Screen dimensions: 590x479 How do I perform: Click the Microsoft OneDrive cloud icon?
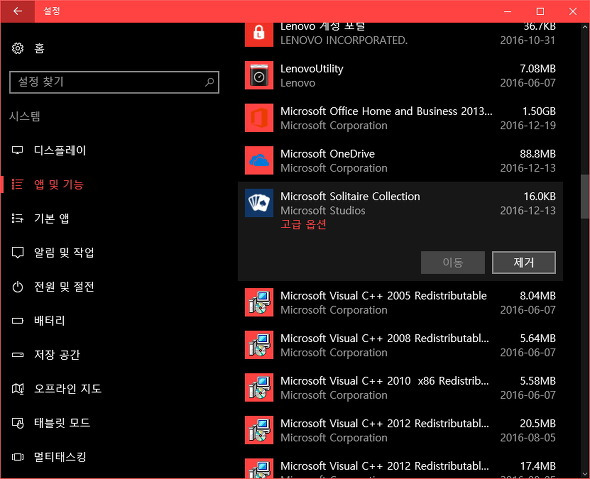tap(259, 160)
